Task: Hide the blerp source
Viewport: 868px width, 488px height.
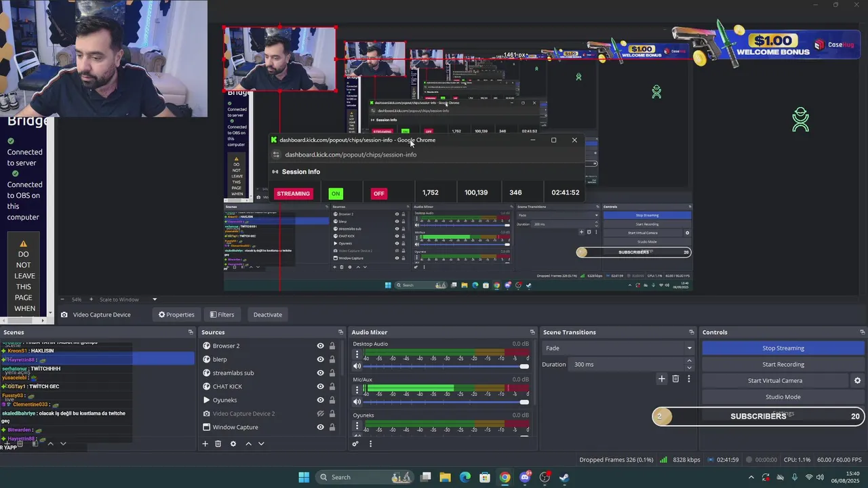Action: pos(320,359)
